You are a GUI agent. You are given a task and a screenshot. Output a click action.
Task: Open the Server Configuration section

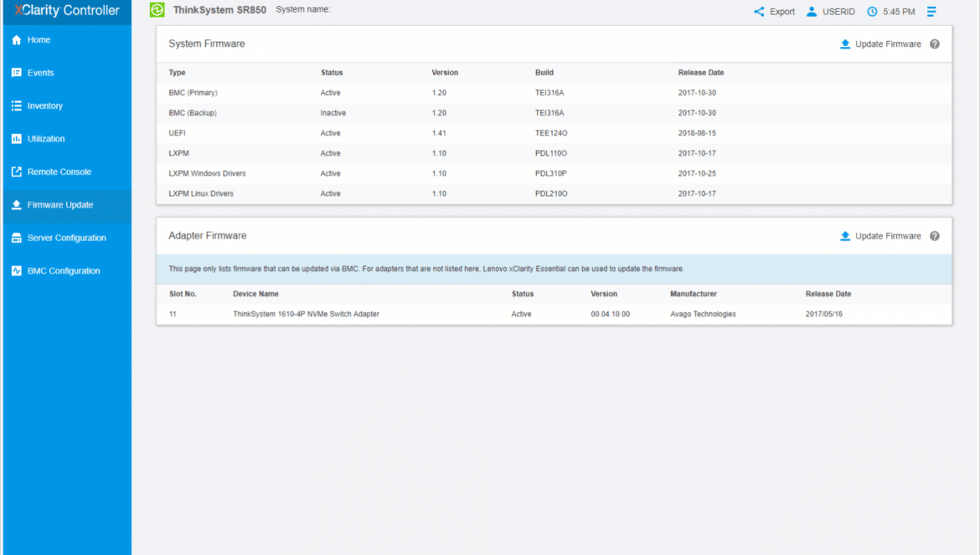[67, 238]
